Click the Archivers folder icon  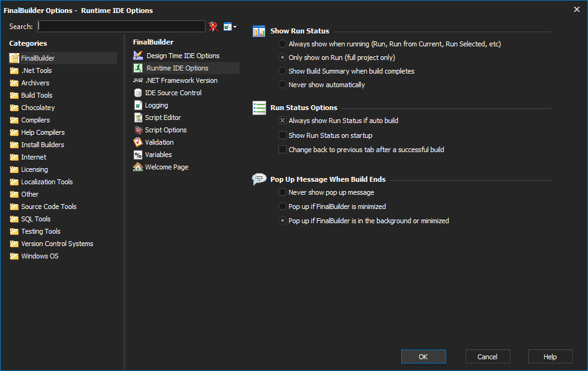[x=14, y=83]
